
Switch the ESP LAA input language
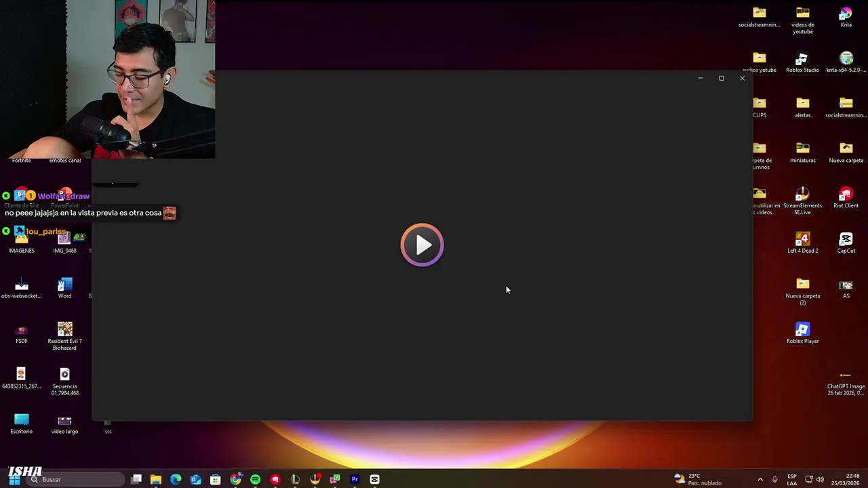pos(792,479)
